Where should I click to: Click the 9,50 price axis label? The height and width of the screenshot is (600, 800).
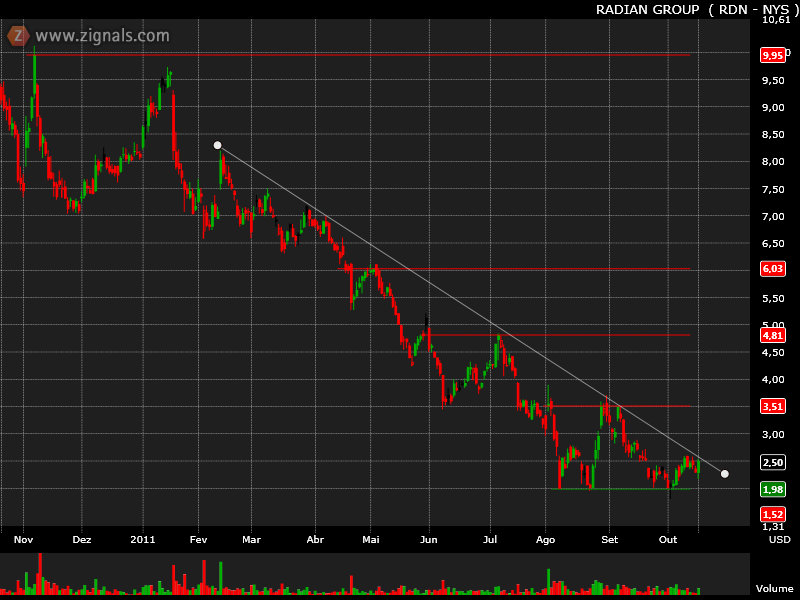click(773, 81)
